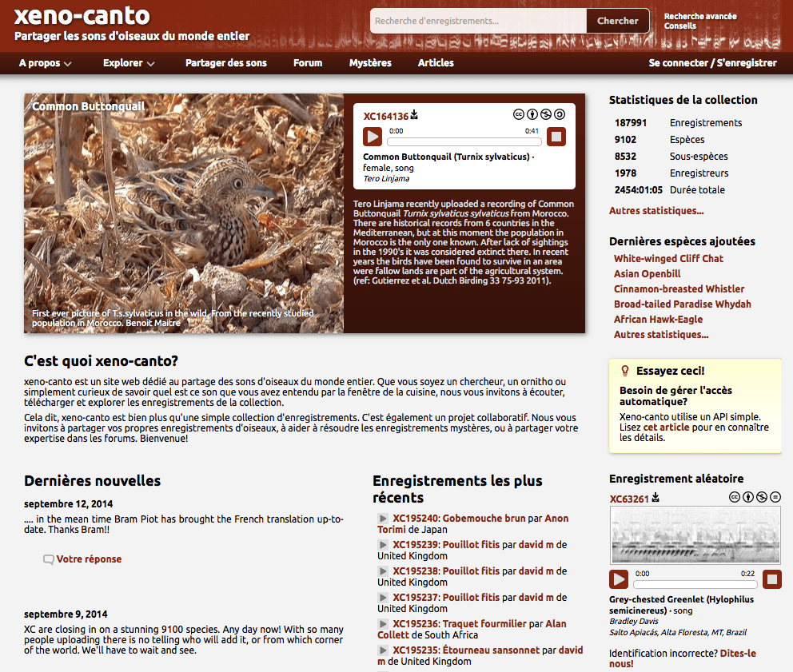This screenshot has height=672, width=793.
Task: Click the attribution license icon on XC63261
Action: 748,497
